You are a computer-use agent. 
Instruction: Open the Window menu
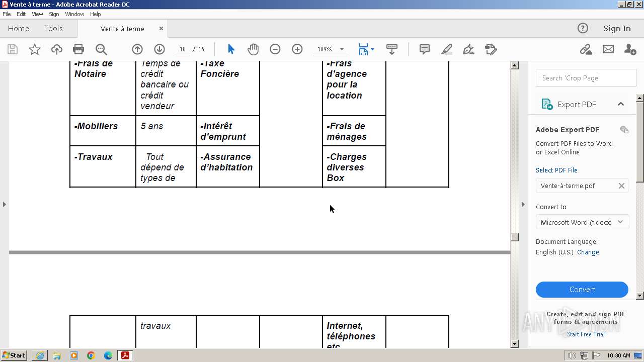tap(74, 14)
